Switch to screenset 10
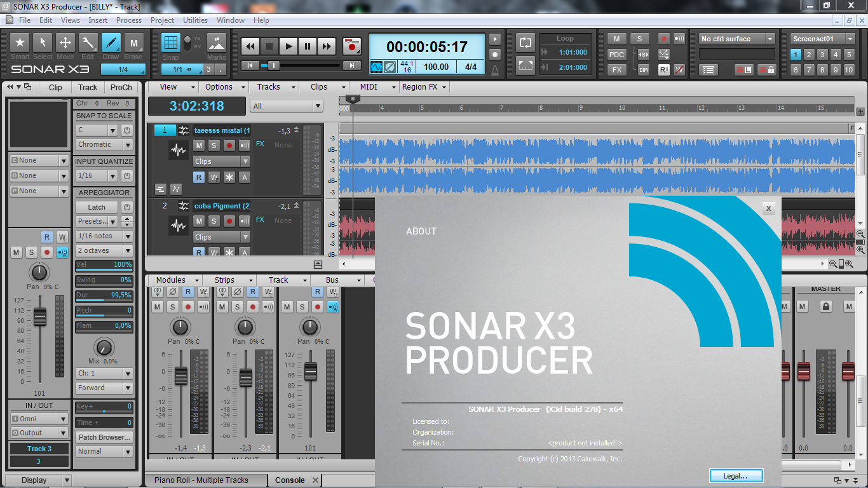Screen dimensions: 868x488 coord(849,70)
